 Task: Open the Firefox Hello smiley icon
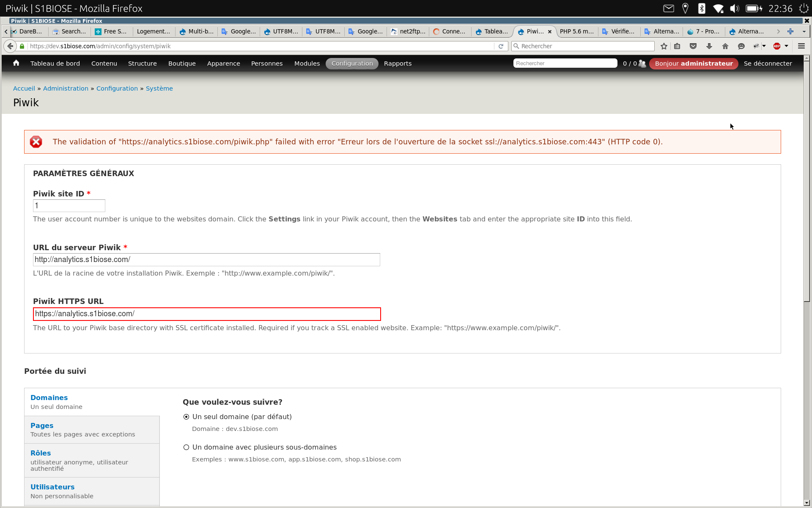(741, 46)
